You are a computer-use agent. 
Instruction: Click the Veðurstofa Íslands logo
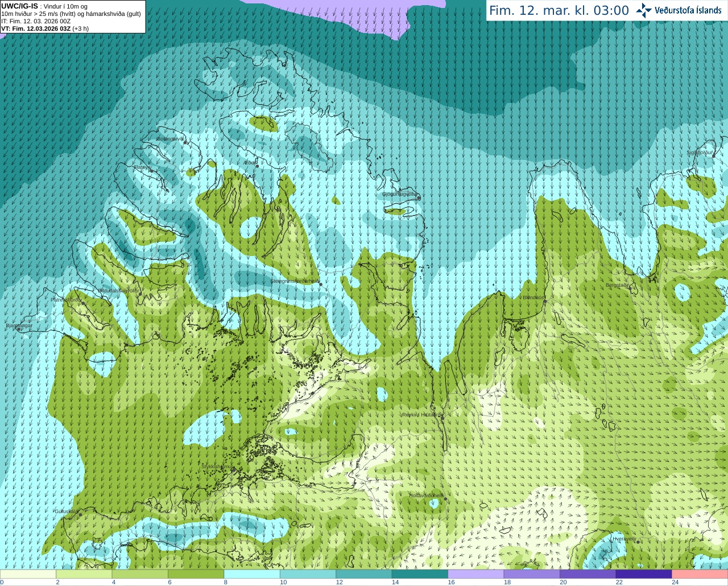[x=679, y=10]
